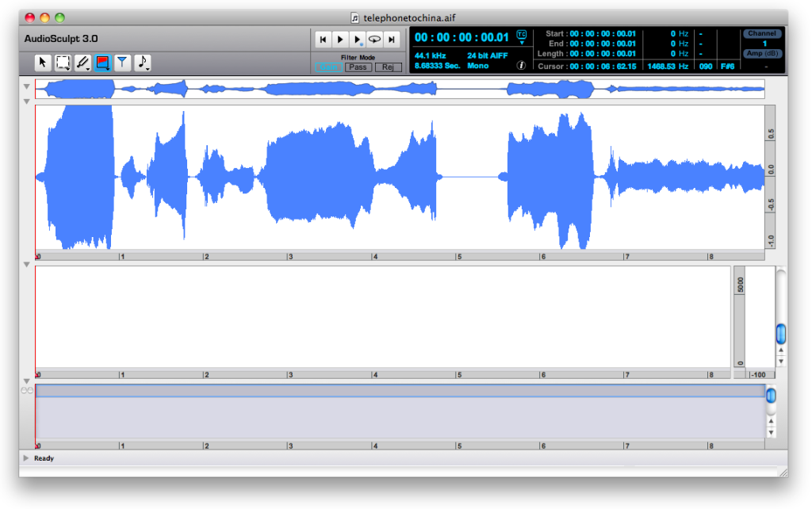
Task: Click the Mono channel text
Action: coord(478,66)
